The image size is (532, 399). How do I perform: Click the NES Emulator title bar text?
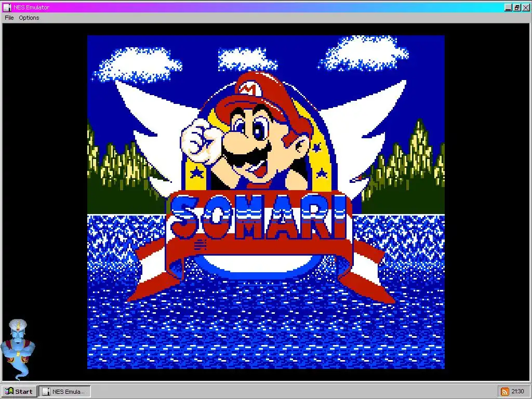[31, 7]
